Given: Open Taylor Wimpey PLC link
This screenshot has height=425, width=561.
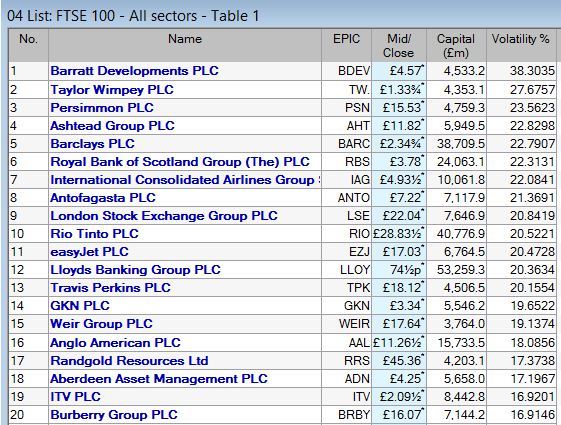Looking at the screenshot, I should coord(112,89).
